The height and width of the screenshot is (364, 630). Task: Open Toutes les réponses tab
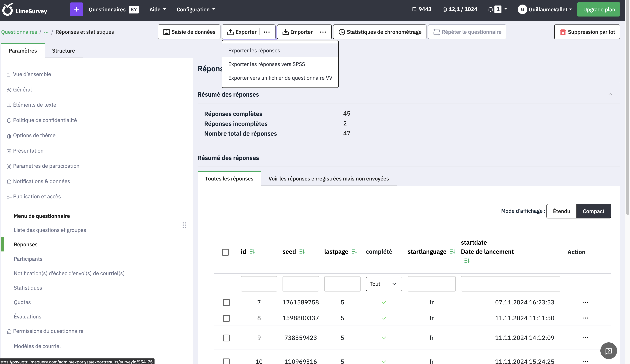pos(229,179)
